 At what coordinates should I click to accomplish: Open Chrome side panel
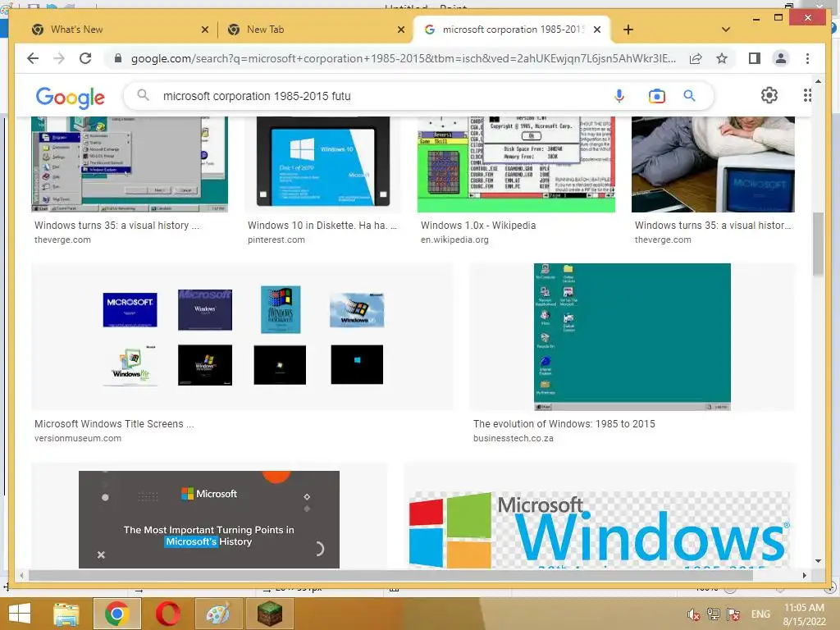pos(755,58)
